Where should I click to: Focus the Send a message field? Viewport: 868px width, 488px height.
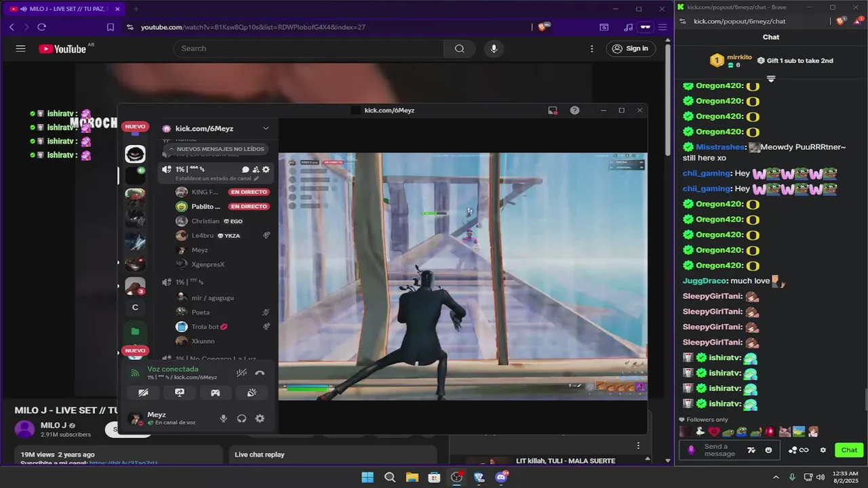[719, 450]
